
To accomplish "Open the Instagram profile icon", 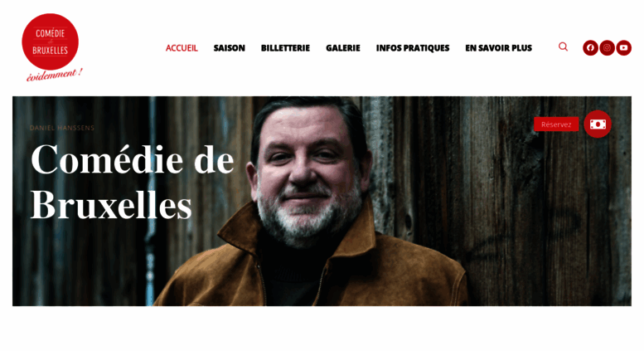I will [607, 47].
